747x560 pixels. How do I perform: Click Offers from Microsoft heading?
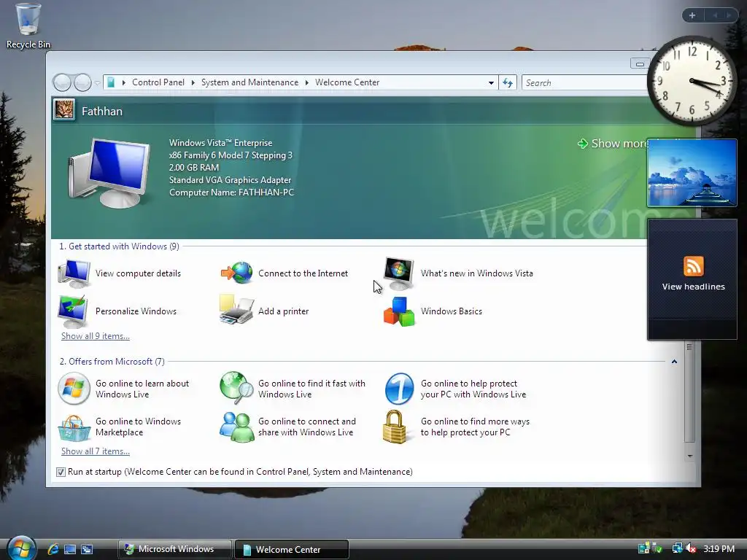[112, 362]
